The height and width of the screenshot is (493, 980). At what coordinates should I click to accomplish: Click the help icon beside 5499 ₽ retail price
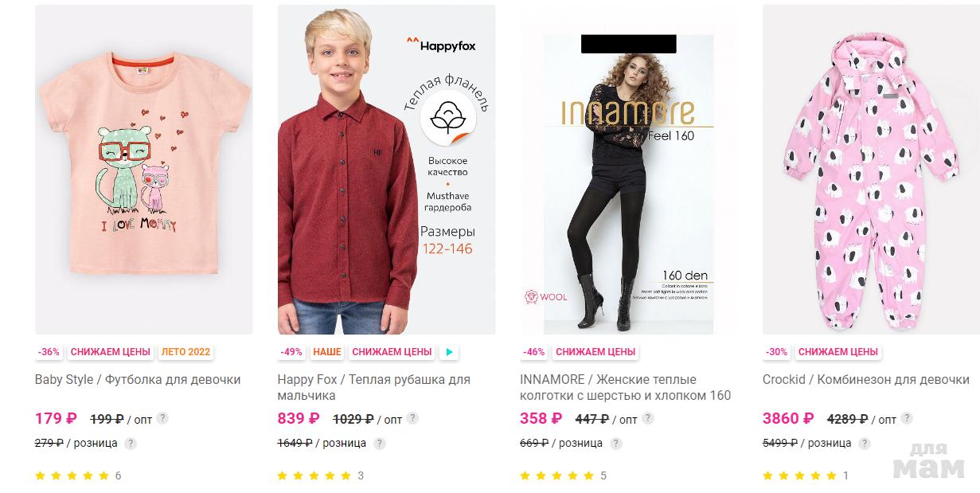click(865, 444)
